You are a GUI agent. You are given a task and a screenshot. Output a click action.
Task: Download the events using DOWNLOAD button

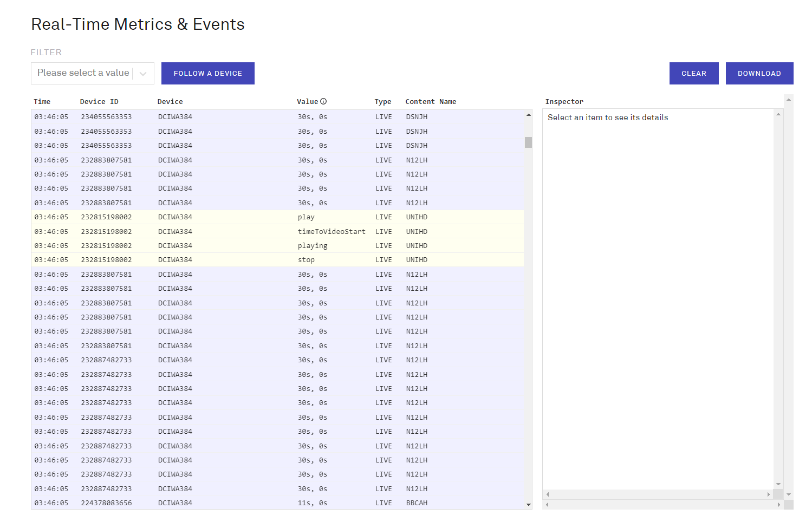759,74
